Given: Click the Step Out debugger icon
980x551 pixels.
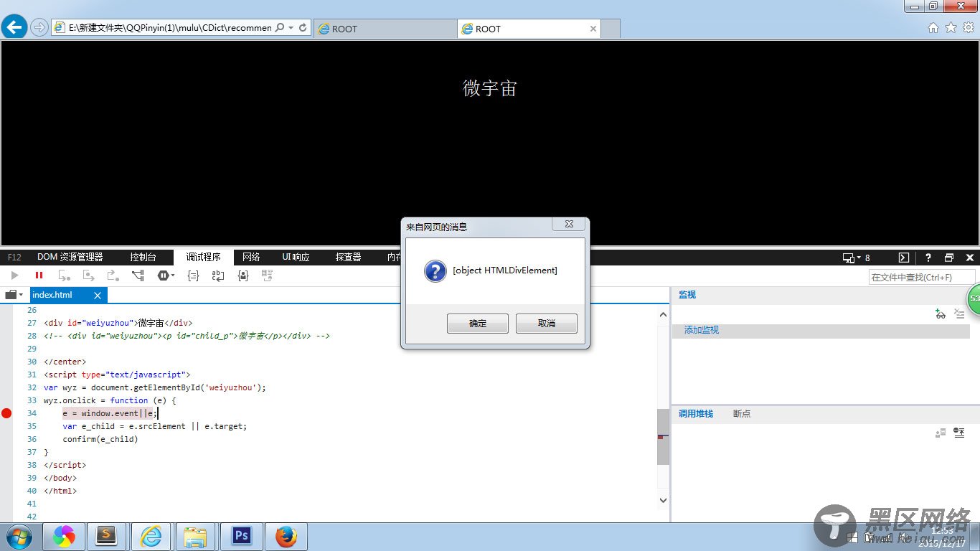Looking at the screenshot, I should tap(113, 275).
